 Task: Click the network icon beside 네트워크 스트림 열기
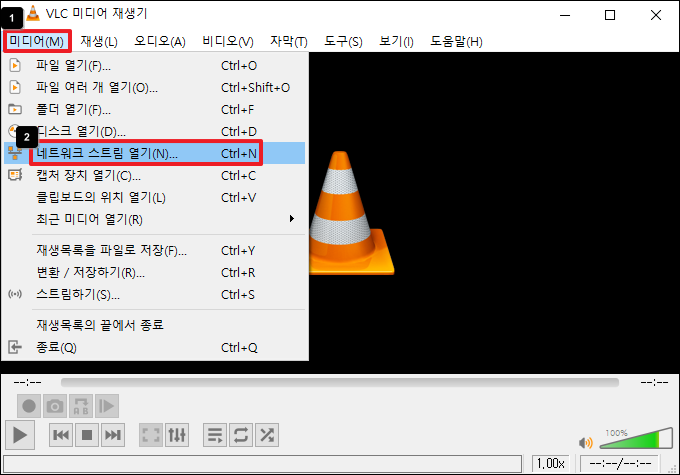pos(15,153)
